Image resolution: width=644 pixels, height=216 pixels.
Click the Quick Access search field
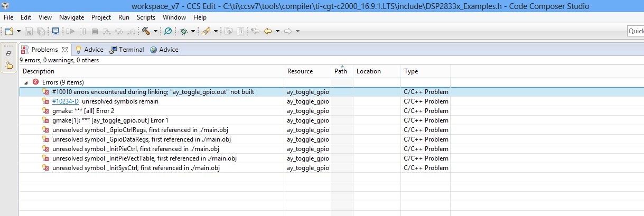coord(636,31)
